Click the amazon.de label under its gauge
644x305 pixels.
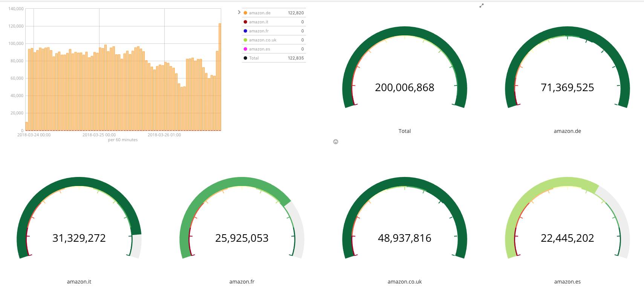(568, 131)
